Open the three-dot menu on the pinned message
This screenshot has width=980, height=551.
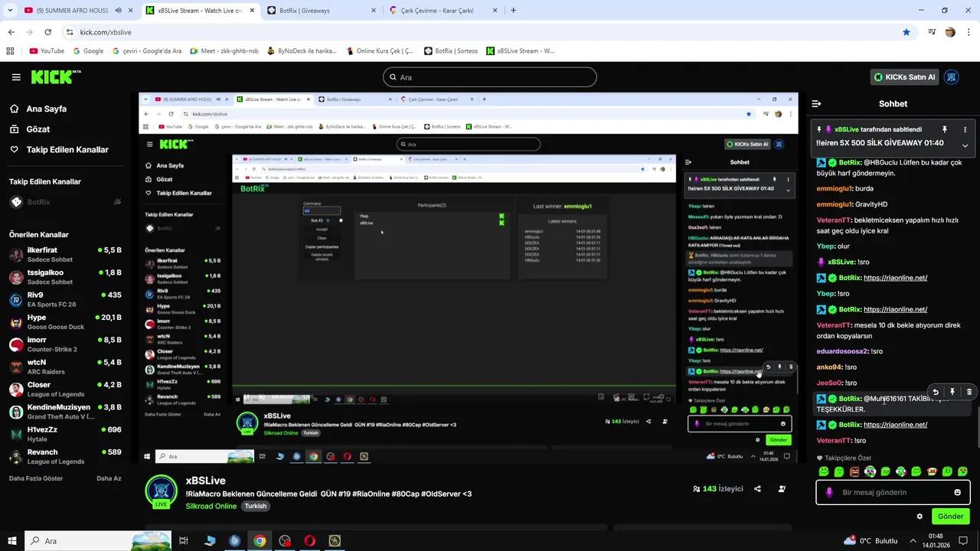965,129
